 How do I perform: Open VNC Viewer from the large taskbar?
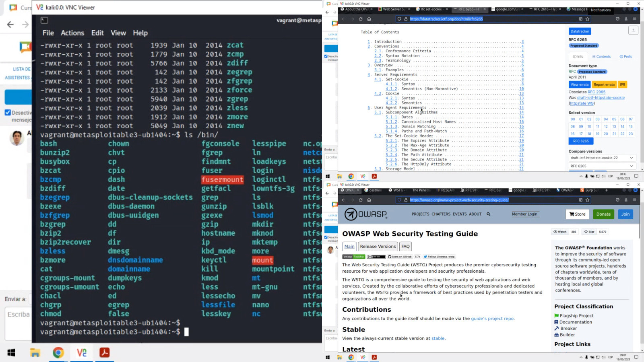(x=82, y=353)
